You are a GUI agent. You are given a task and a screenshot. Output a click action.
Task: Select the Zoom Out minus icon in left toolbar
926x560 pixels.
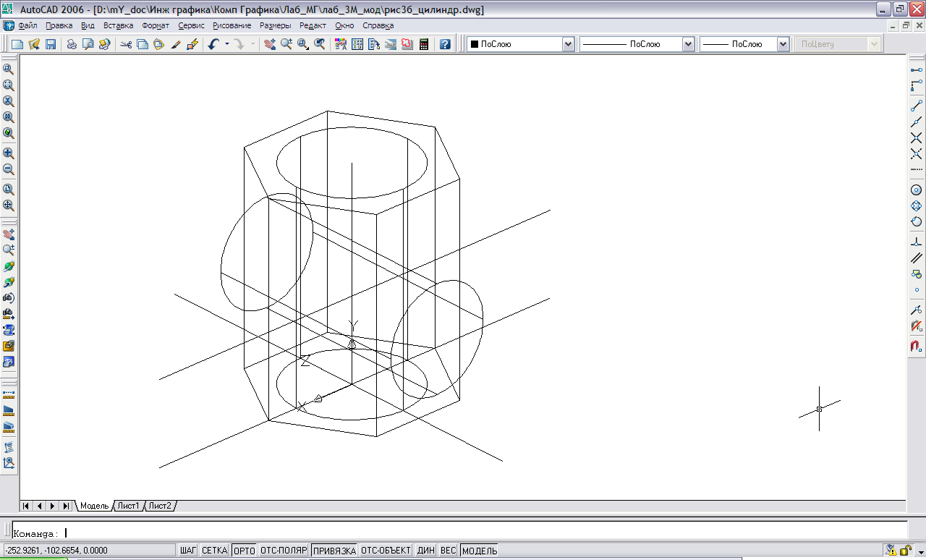pyautogui.click(x=9, y=169)
